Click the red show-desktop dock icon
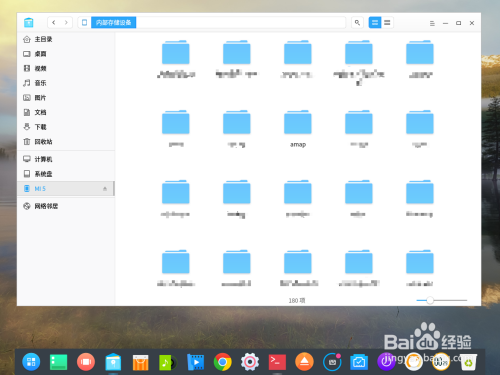 click(x=86, y=362)
